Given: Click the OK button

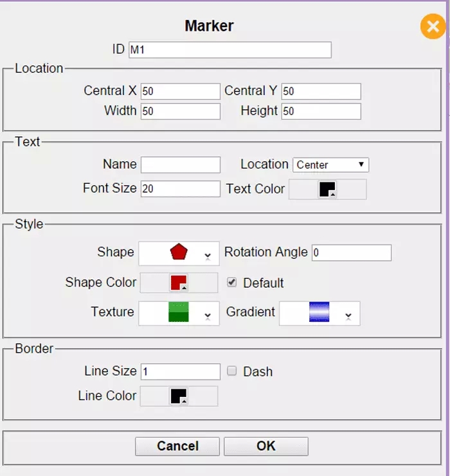Looking at the screenshot, I should point(266,446).
